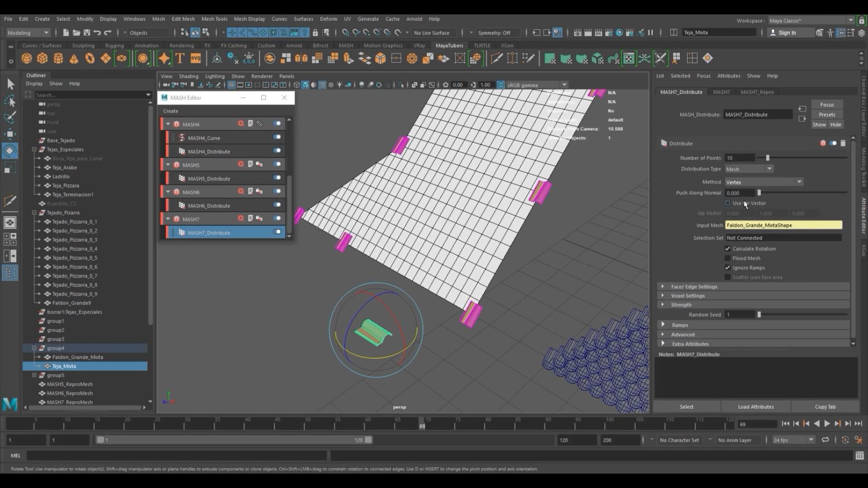This screenshot has width=868, height=488.
Task: Save scene icon in status line
Action: coord(87,33)
